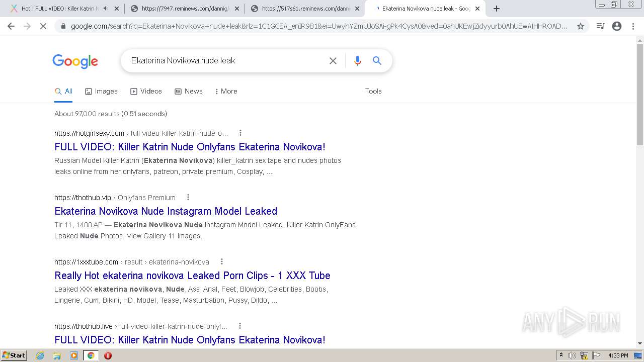This screenshot has height=362, width=644.
Task: Launch Internet Explorer from the taskbar
Action: point(40,355)
